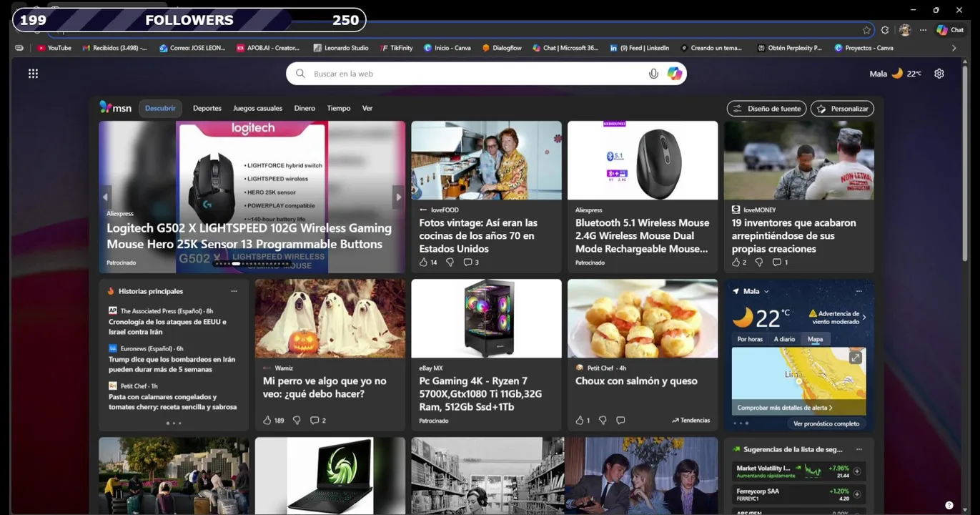
Task: Switch weather card to A diario
Action: [784, 339]
